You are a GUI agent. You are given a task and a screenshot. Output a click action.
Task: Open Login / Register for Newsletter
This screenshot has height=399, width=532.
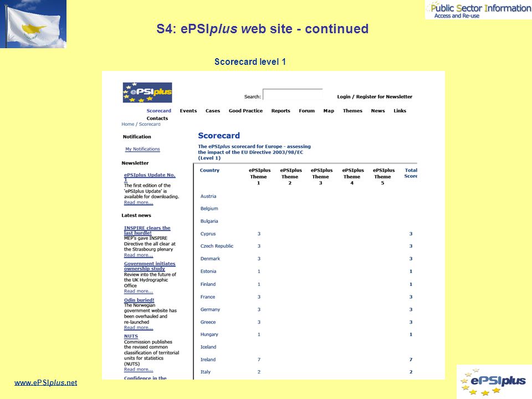pos(375,96)
